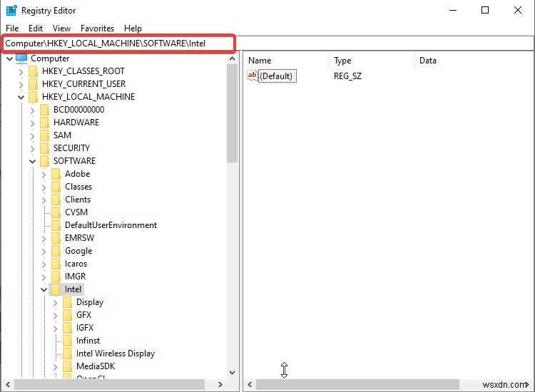The height and width of the screenshot is (392, 535).
Task: Click the DefaultUserEnvironment folder icon
Action: point(56,225)
